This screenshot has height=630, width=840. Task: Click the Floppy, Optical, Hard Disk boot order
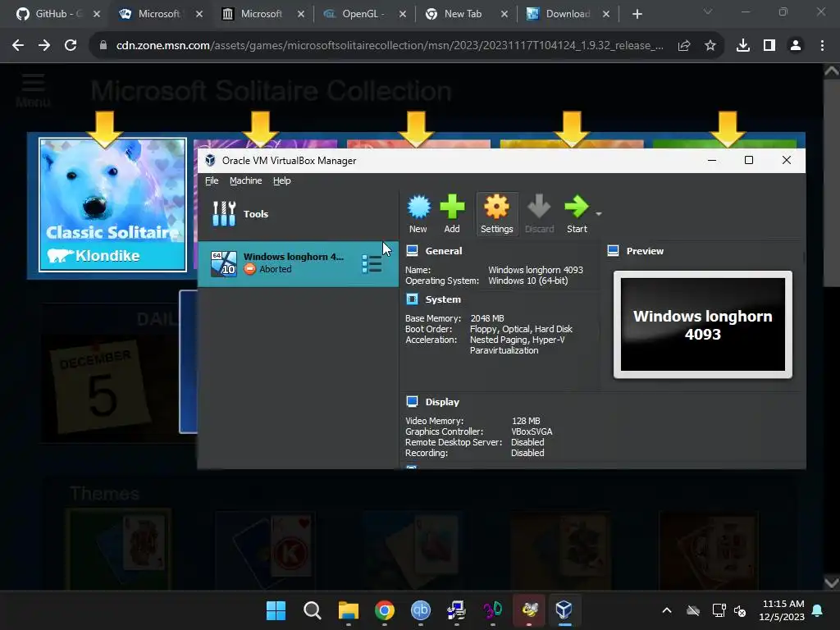(x=521, y=329)
